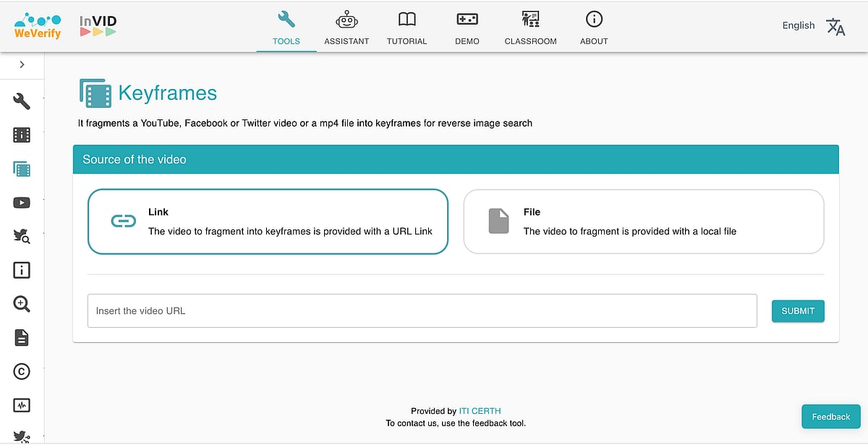Select the Keyframes icon in the sidebar

point(22,169)
